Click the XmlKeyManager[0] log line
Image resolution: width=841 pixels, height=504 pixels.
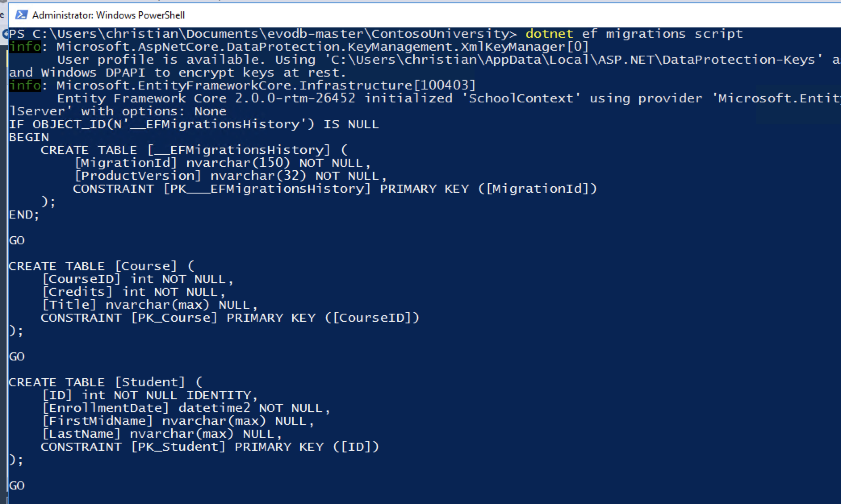323,47
